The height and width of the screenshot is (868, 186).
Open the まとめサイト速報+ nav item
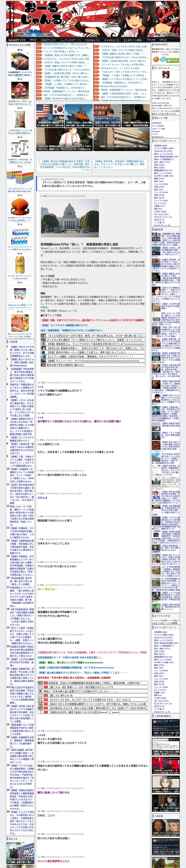[133, 40]
